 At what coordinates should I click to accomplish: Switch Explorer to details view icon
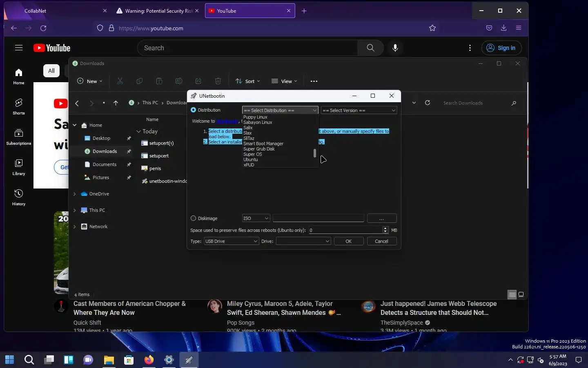(x=512, y=294)
